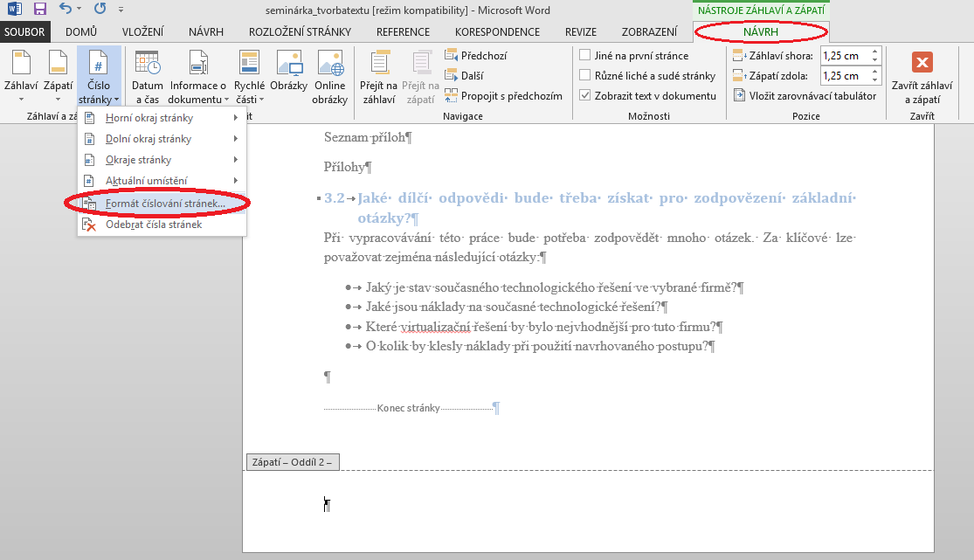
Task: Open the Datum a čas dialog
Action: 147,77
